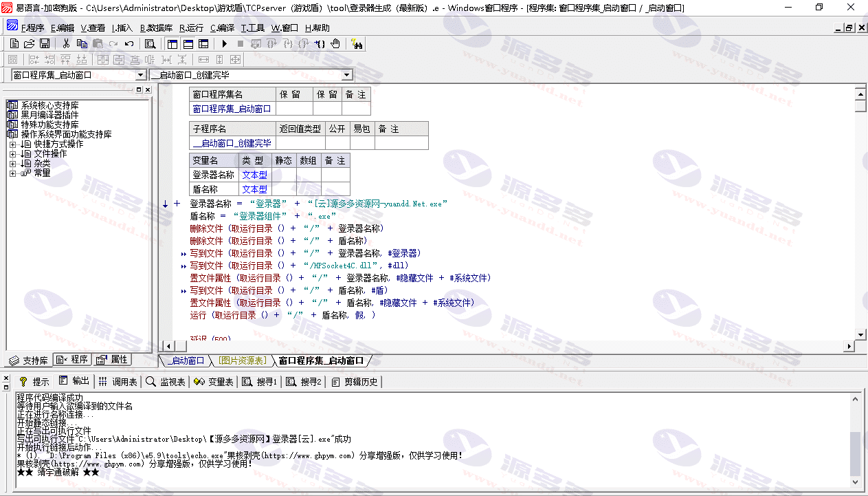Switch to the 支持库 panel tab
This screenshot has height=496, width=868.
[28, 360]
